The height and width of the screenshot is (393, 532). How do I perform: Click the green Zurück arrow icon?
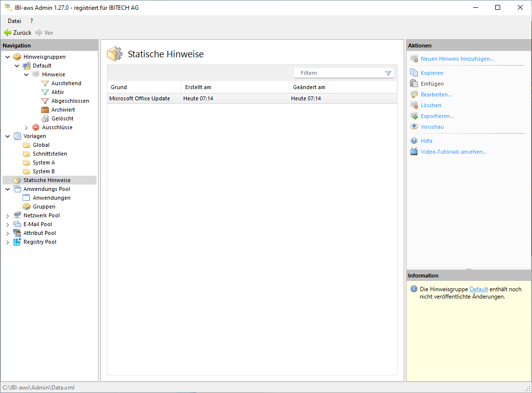tap(7, 33)
